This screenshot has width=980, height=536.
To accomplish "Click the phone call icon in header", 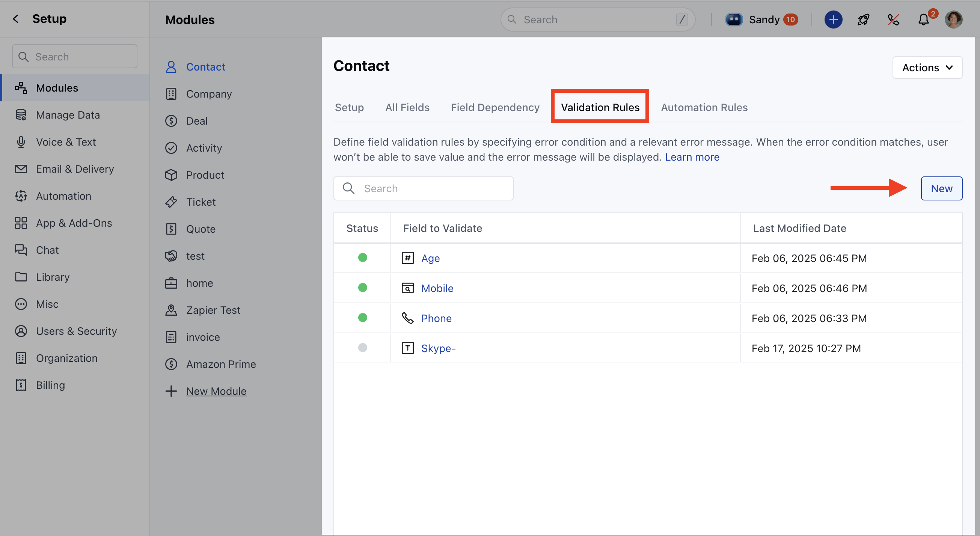I will coord(893,20).
